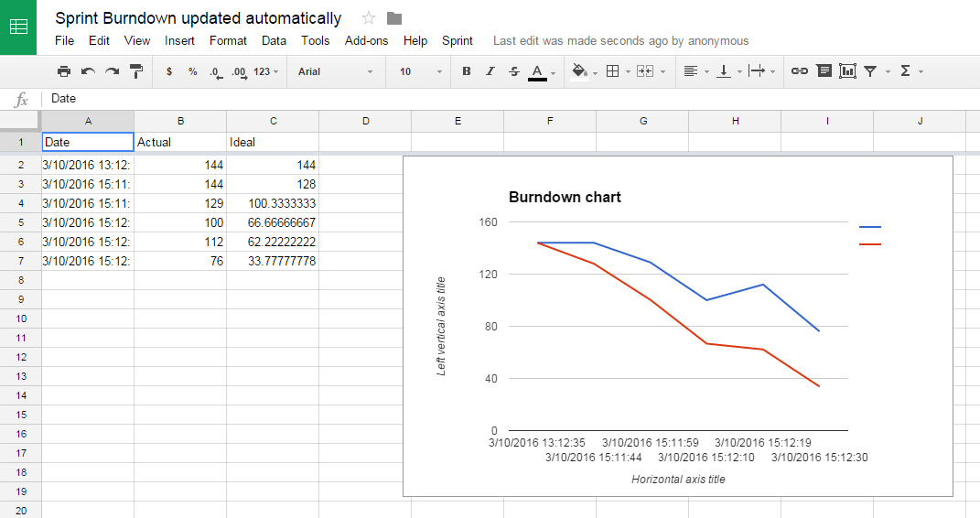Select the Paint format tool
The width and height of the screenshot is (980, 518).
click(x=135, y=71)
